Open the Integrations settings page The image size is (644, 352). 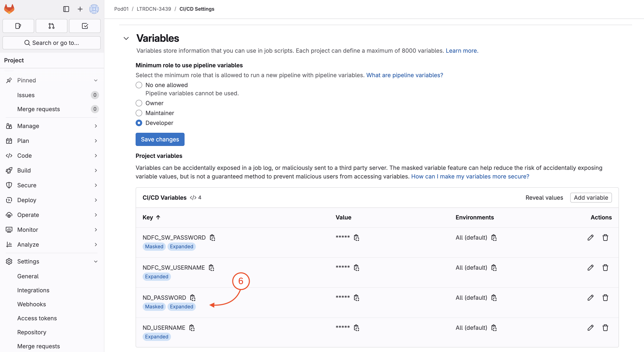coord(33,290)
